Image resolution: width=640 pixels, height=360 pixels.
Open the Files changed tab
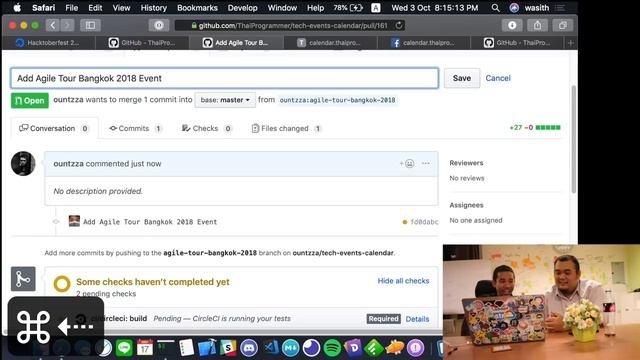click(x=286, y=128)
